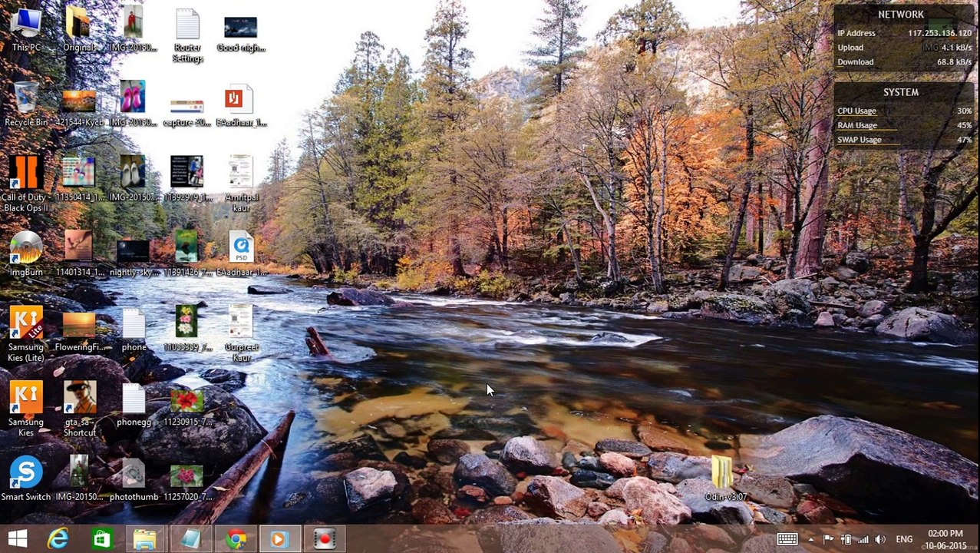This screenshot has height=553, width=980.
Task: Open the screen recorder taskbar button
Action: tap(324, 539)
